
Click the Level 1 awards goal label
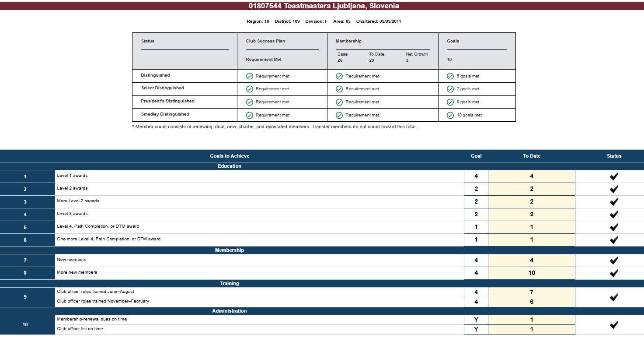tap(72, 176)
